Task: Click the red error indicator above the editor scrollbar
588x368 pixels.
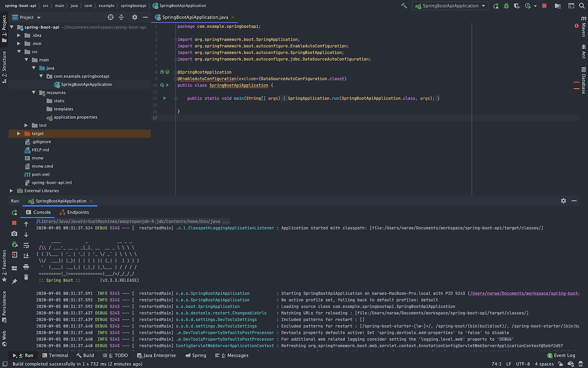Action: tap(577, 26)
